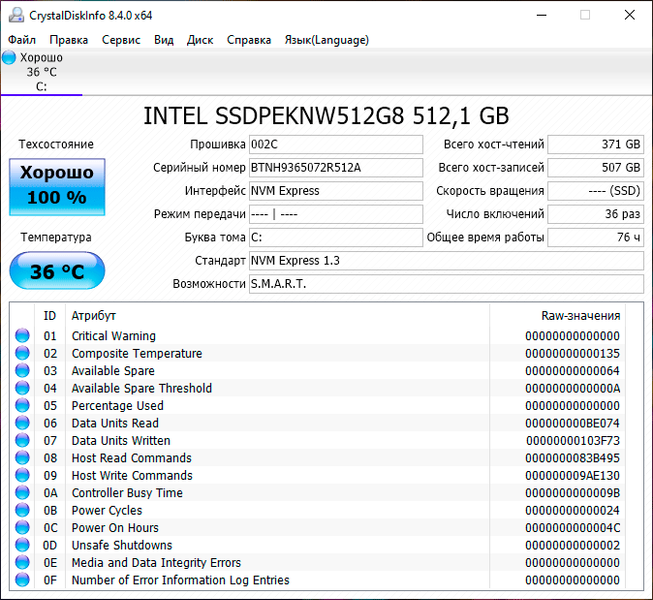Click the blue status orb for drive C:

(10, 58)
